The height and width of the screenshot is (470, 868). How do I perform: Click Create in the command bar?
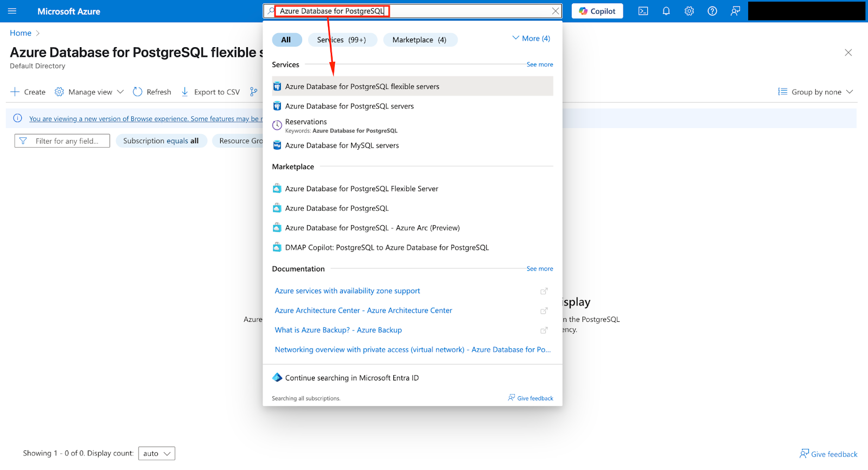(x=28, y=92)
